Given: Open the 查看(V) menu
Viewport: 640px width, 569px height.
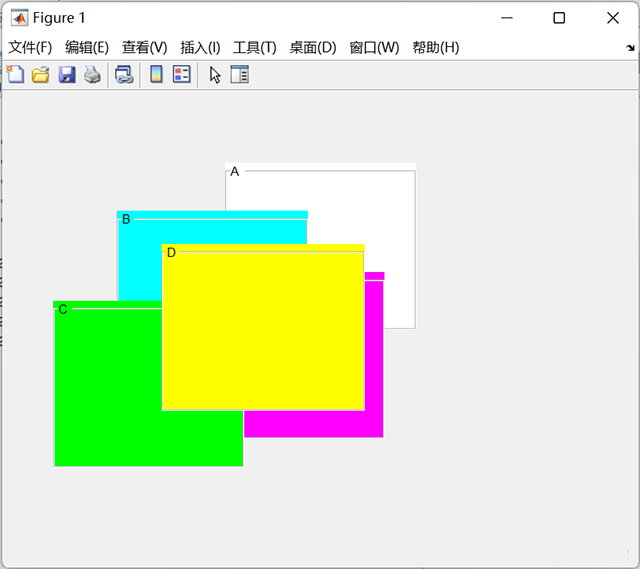Looking at the screenshot, I should [x=144, y=47].
